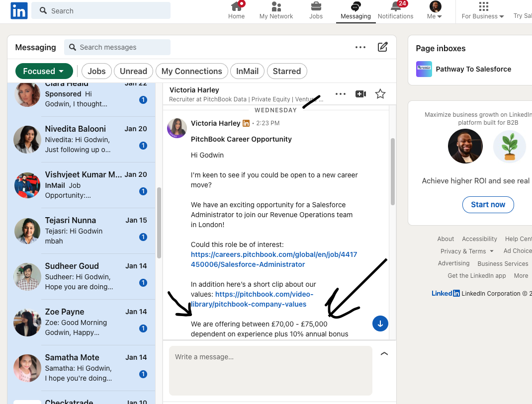This screenshot has width=532, height=404.
Task: Click the Start now button
Action: click(x=488, y=204)
